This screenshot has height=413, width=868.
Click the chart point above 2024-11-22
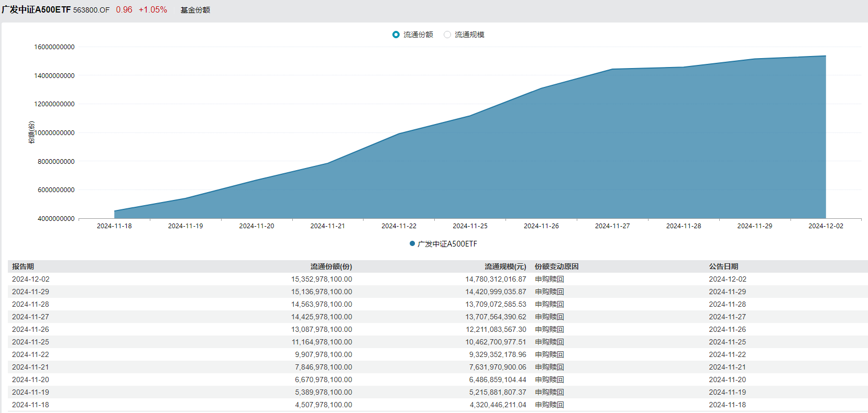[x=399, y=133]
